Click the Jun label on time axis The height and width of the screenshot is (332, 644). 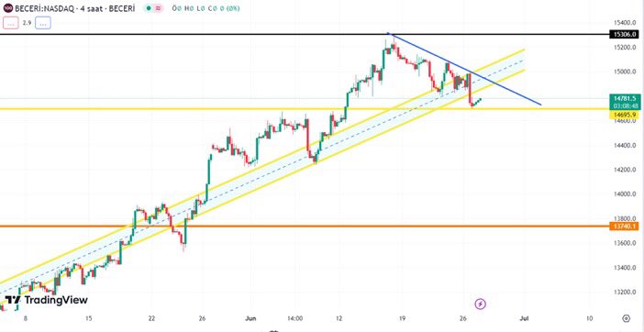(250, 318)
